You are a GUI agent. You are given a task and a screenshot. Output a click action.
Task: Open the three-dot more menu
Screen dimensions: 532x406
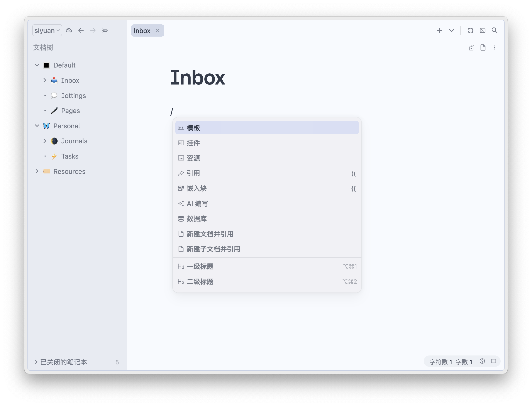tap(495, 48)
